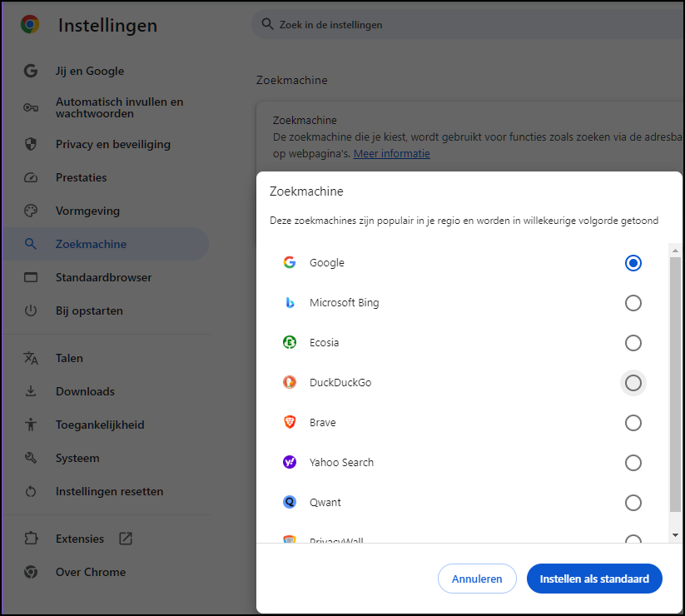Image resolution: width=685 pixels, height=616 pixels.
Task: Open the Meer informatie link
Action: (391, 153)
